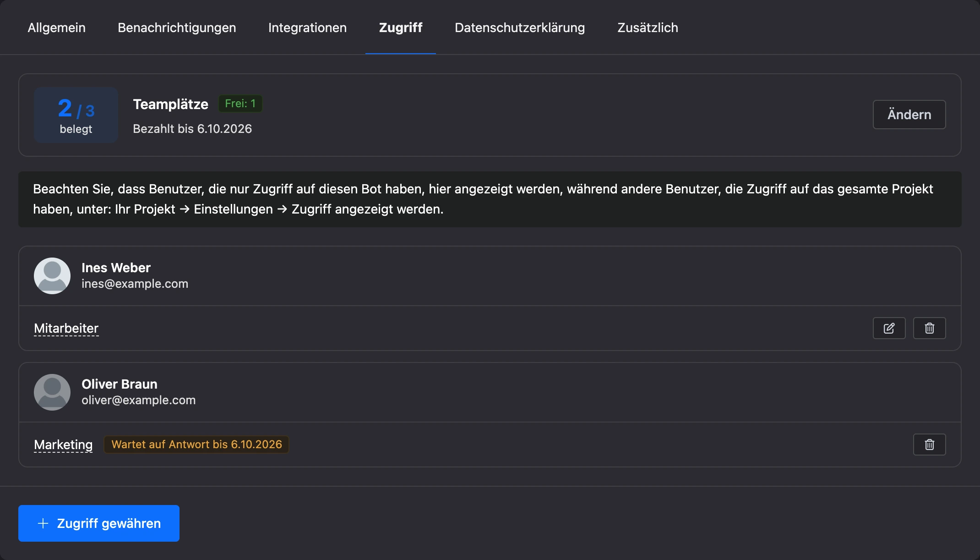This screenshot has height=560, width=980.
Task: Edit Ines Weber's access role
Action: 889,328
